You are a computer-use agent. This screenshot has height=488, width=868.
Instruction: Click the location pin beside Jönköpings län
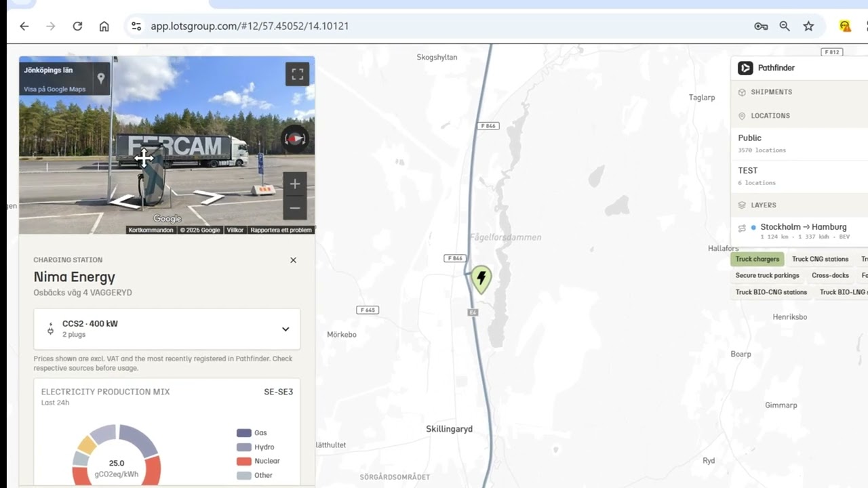[101, 78]
